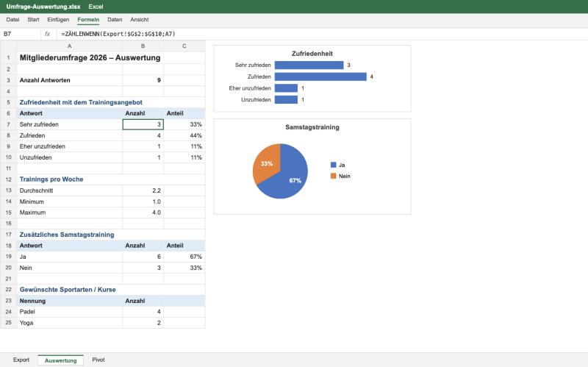Select the Nennung header cell
Viewport: 588px width, 367px height.
pos(69,301)
